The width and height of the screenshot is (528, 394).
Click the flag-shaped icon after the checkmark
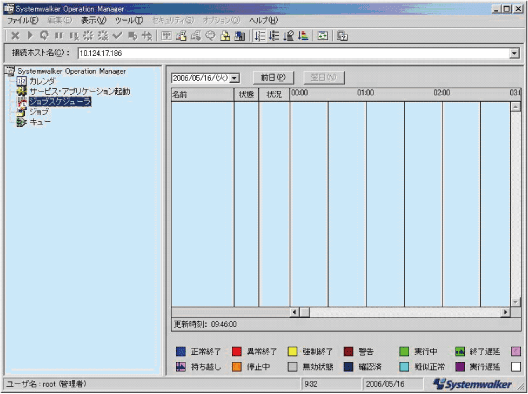(132, 36)
